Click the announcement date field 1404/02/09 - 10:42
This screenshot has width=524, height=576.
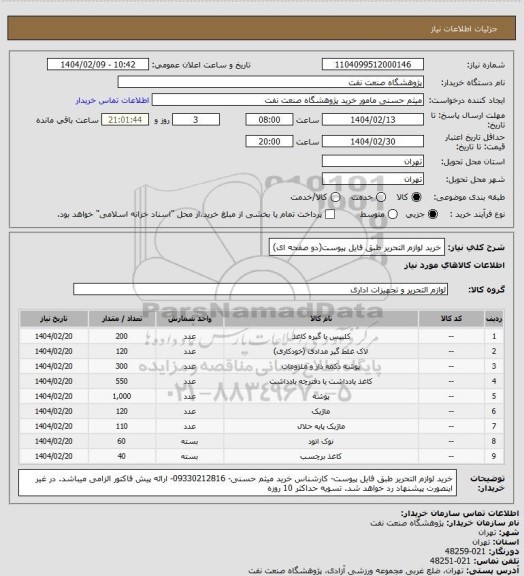[98, 65]
